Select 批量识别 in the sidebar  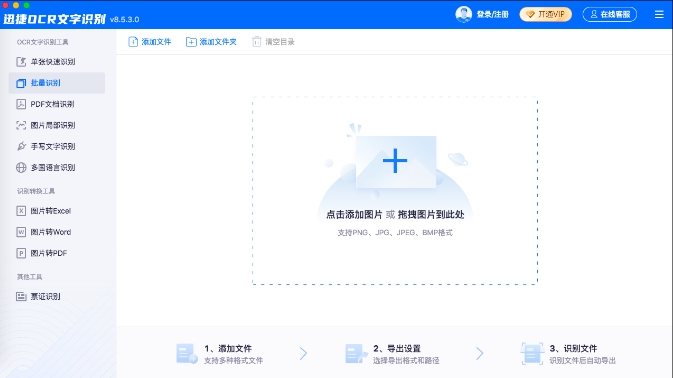[57, 83]
